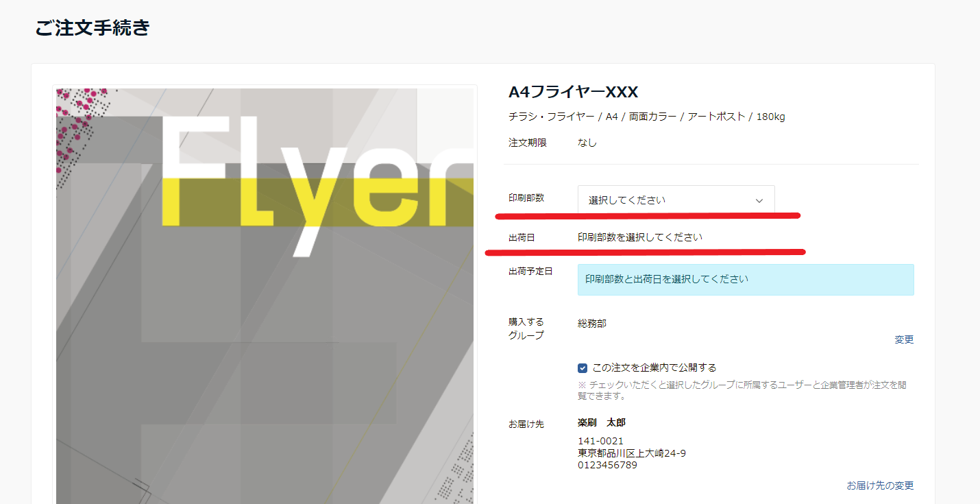Click the Flyer product preview image

point(265,295)
